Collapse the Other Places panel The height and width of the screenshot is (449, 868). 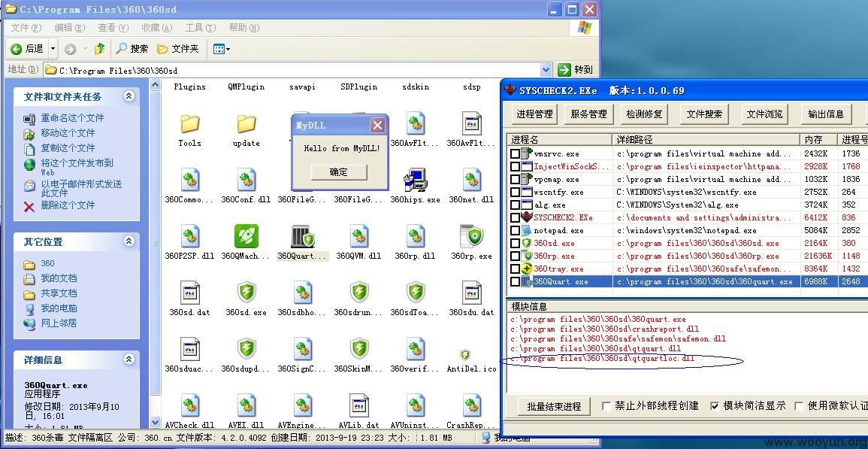click(129, 241)
